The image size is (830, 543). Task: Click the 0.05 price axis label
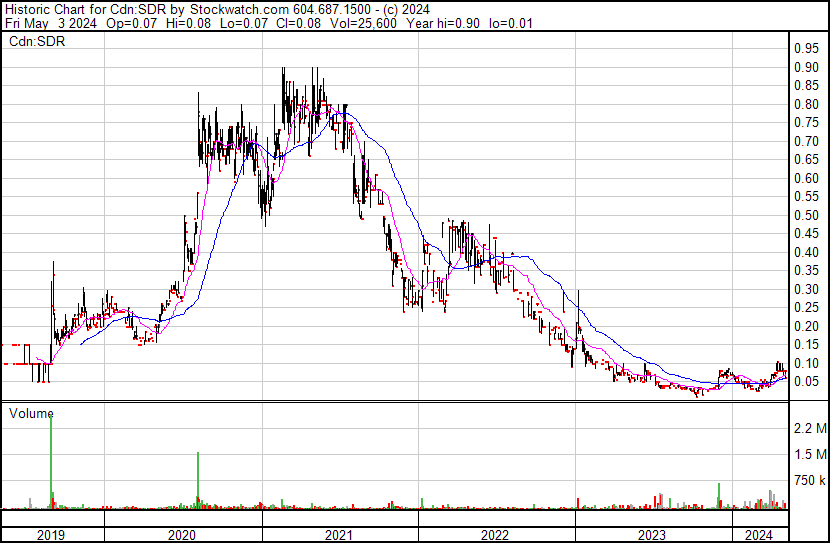point(806,382)
